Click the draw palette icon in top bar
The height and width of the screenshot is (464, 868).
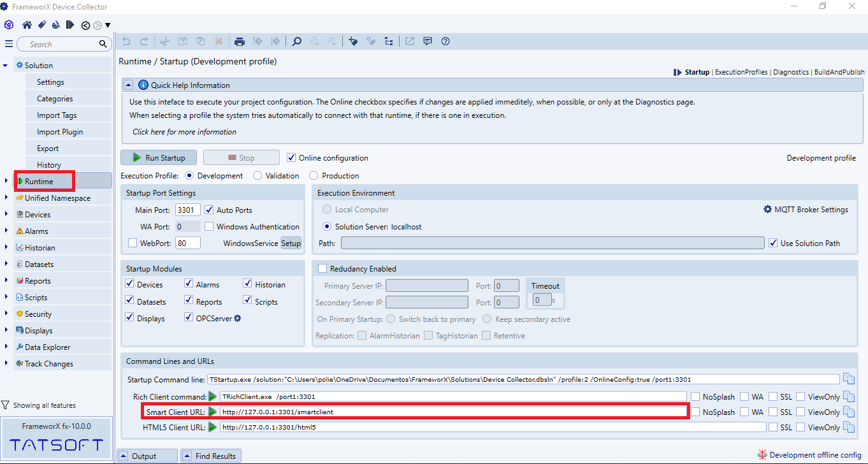click(x=56, y=25)
